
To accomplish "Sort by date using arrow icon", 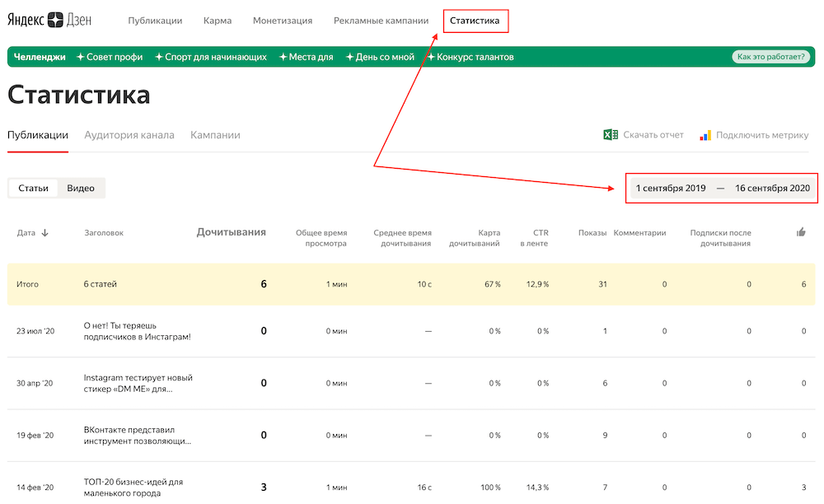I will point(44,233).
